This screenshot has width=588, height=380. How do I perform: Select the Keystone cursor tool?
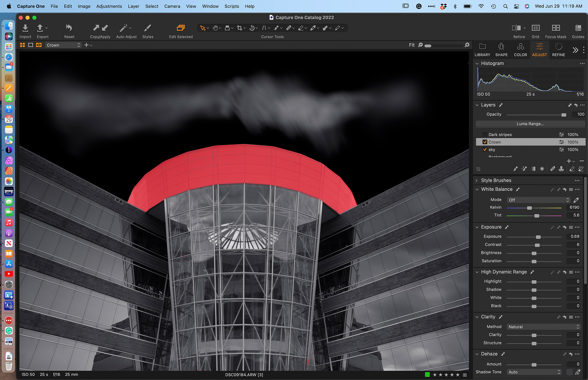(264, 28)
